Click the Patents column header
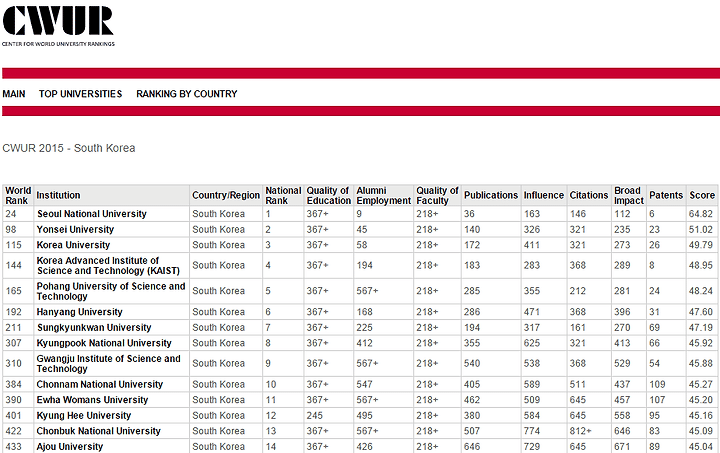 coord(666,196)
